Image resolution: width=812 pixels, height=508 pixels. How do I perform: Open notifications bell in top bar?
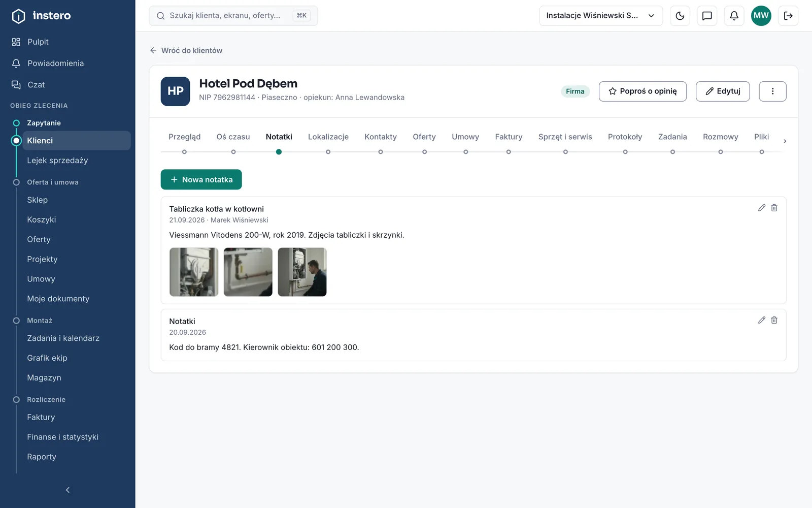[x=734, y=16]
